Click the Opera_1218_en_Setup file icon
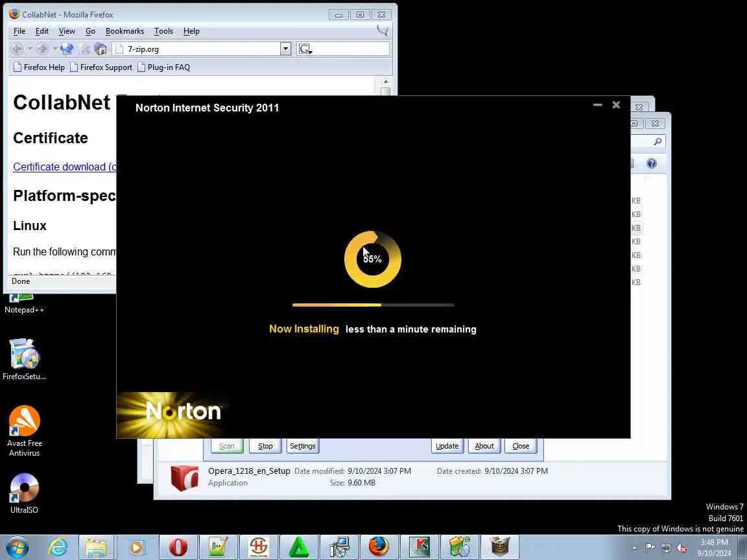 pos(184,478)
